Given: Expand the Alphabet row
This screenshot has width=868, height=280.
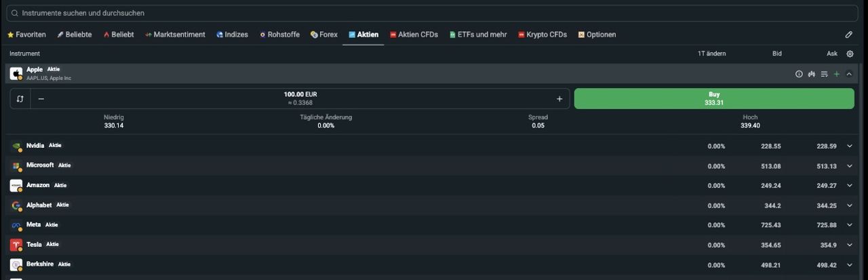Looking at the screenshot, I should (849, 205).
